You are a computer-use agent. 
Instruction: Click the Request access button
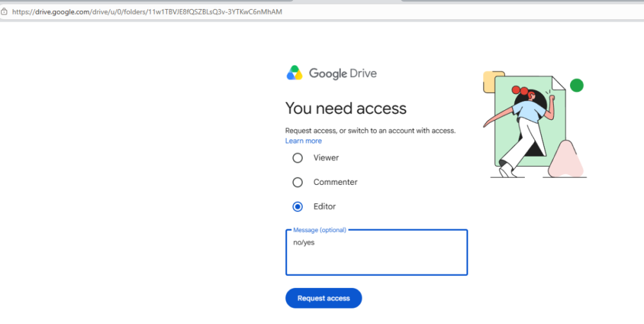pos(324,298)
